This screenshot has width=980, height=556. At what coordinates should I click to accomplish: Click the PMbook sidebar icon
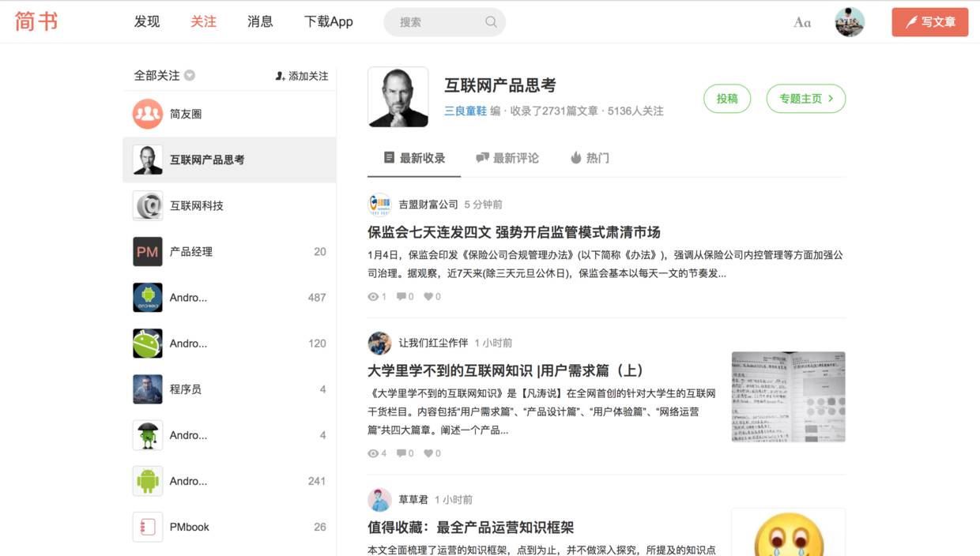(x=148, y=527)
